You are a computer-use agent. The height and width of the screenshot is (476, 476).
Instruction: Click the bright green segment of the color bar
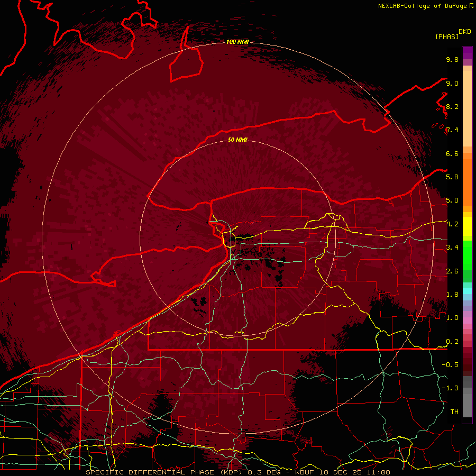tap(467, 255)
